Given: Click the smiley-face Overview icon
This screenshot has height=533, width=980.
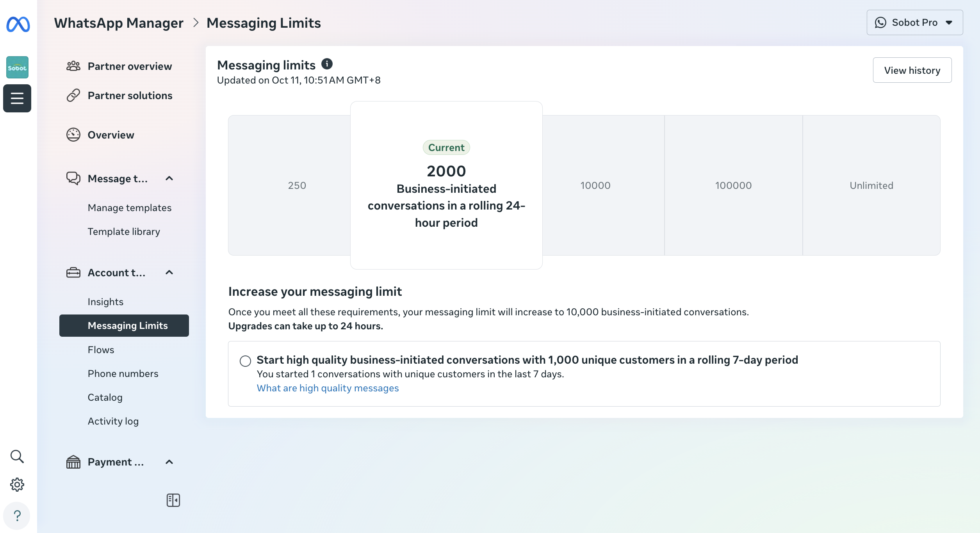Looking at the screenshot, I should 73,134.
